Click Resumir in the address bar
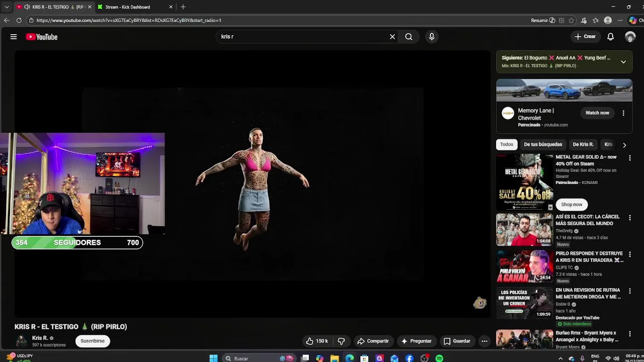The image size is (644, 362). click(543, 21)
